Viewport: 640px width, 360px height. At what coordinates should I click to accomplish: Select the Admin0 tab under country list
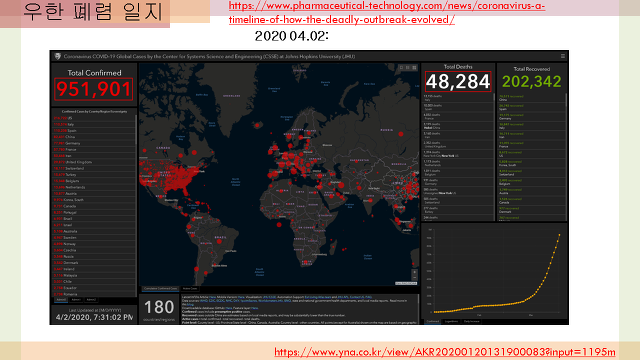tap(61, 300)
